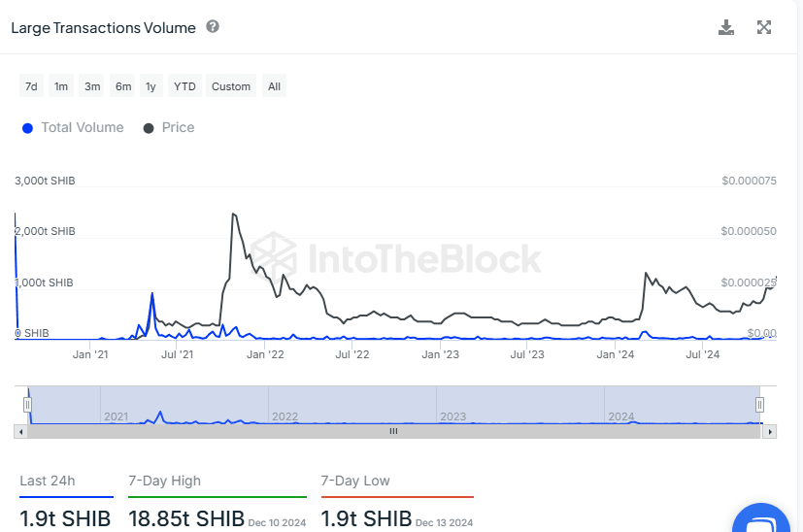Click the horizontal scrollbar thumb grip
The height and width of the screenshot is (532, 803).
click(393, 432)
